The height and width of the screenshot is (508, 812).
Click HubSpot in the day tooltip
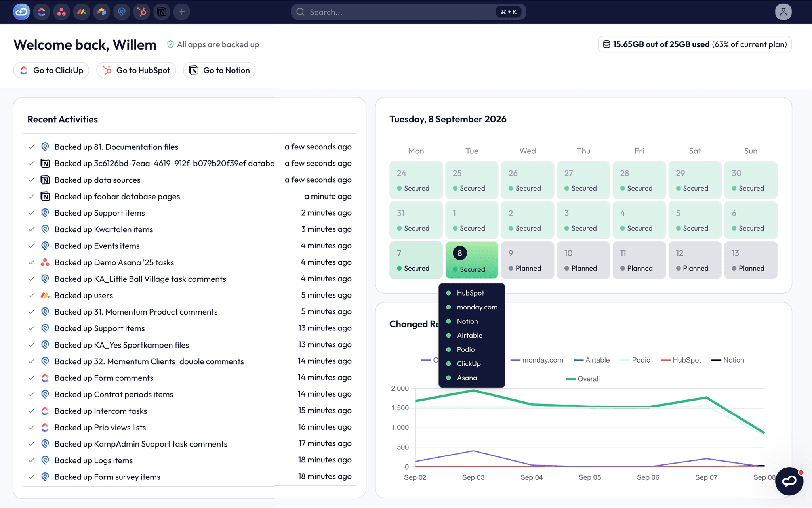pyautogui.click(x=470, y=293)
